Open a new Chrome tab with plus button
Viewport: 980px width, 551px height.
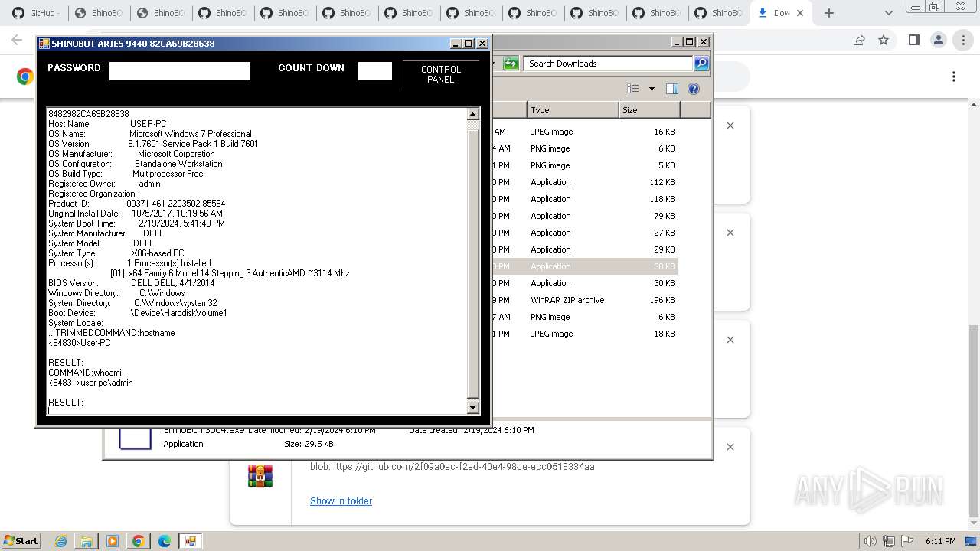click(x=829, y=13)
